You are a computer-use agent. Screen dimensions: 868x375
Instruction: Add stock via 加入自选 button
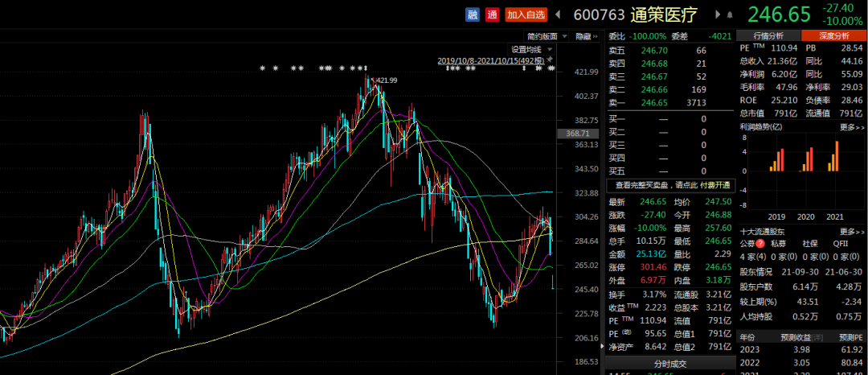pos(526,15)
